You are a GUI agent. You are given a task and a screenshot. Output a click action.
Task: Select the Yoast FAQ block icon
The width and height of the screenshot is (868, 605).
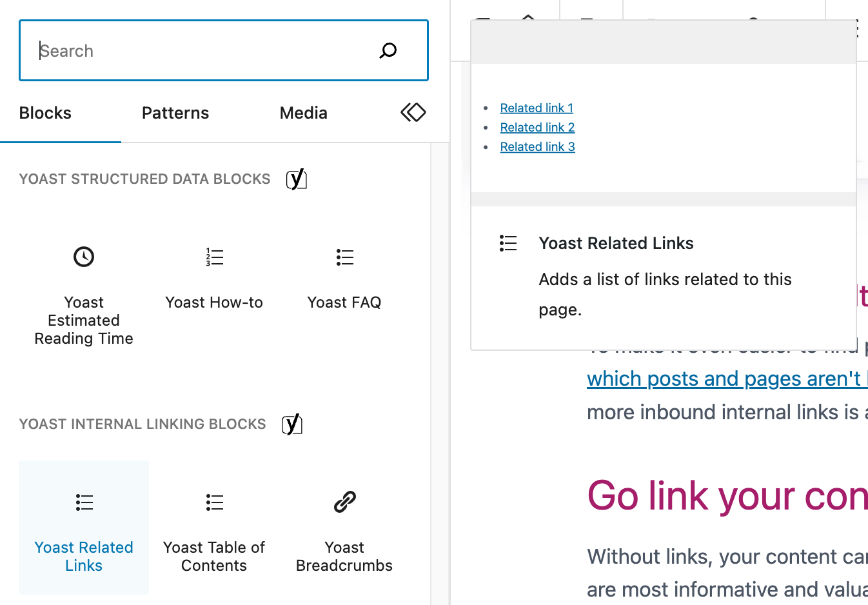pyautogui.click(x=344, y=257)
